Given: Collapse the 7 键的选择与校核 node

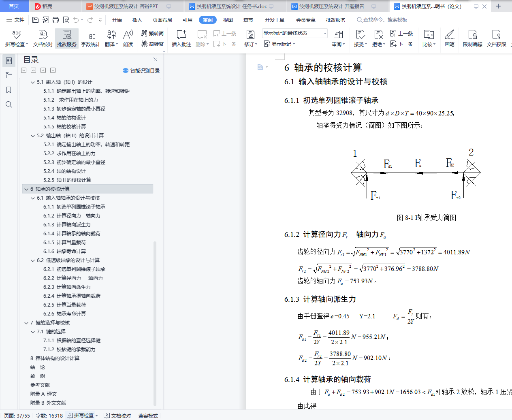Looking at the screenshot, I should click(x=26, y=323).
